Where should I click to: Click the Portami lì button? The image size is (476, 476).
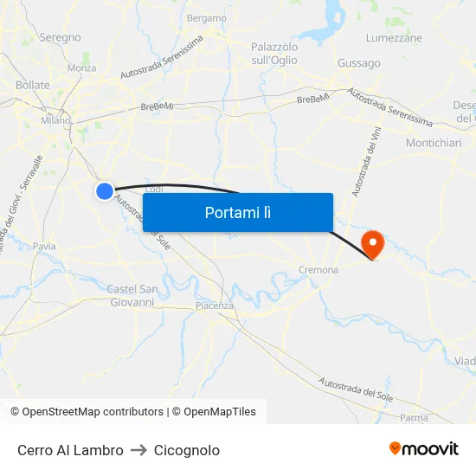(238, 213)
